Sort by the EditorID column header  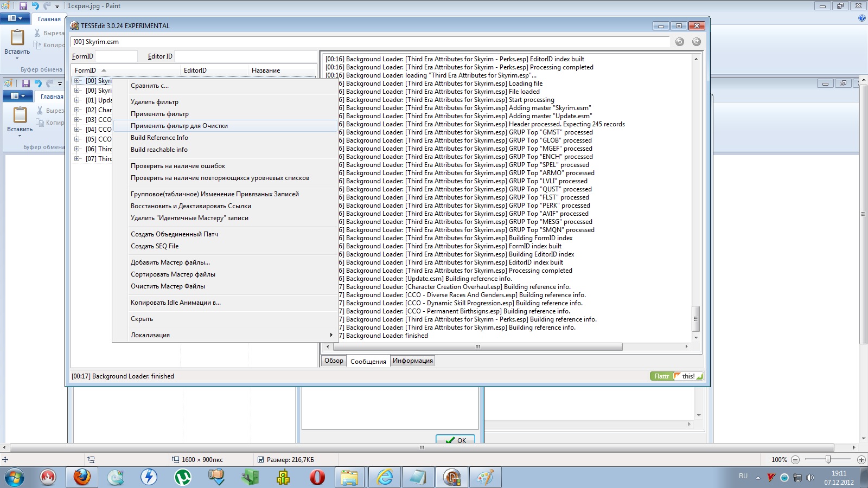(x=214, y=70)
